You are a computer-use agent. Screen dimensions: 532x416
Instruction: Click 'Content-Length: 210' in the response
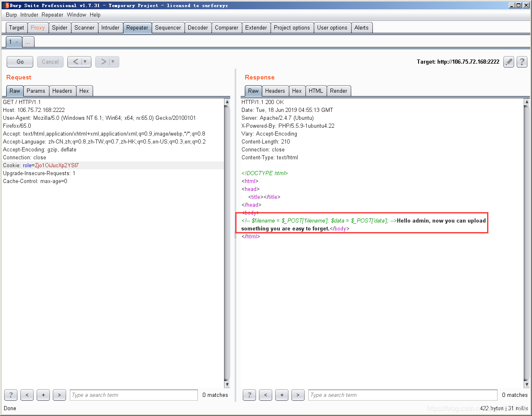click(x=266, y=142)
